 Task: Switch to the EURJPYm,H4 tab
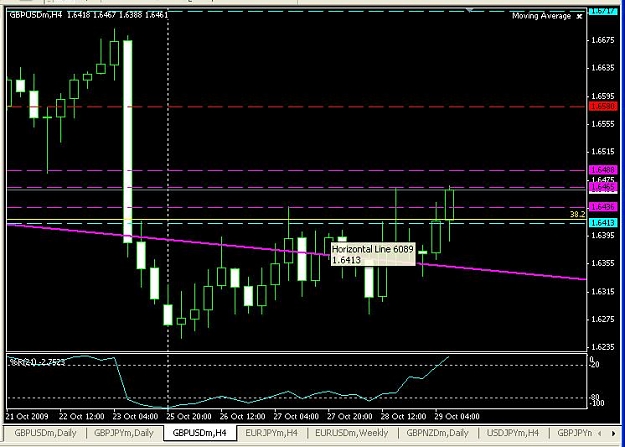(271, 433)
